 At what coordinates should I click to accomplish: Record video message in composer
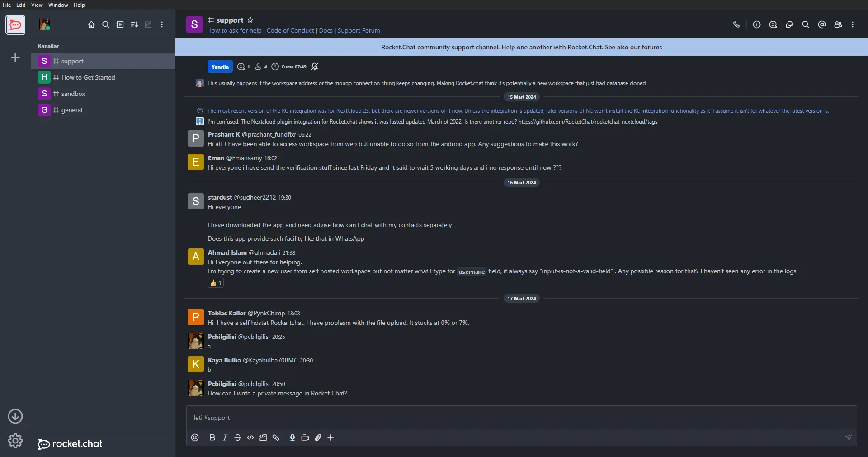pos(305,438)
